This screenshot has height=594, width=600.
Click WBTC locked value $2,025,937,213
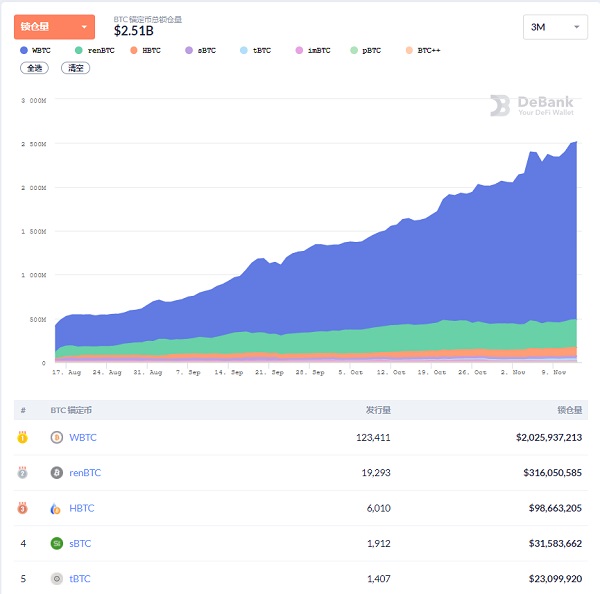(x=549, y=437)
